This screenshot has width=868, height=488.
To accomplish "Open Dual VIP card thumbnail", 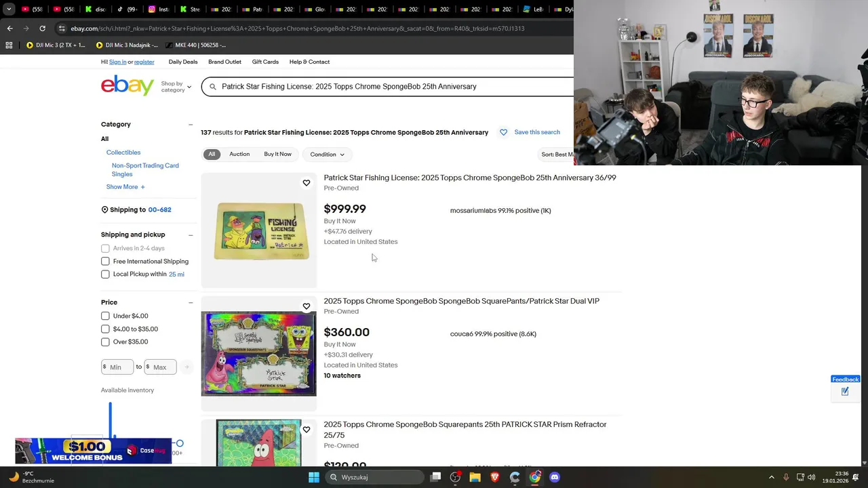I will pos(259,354).
